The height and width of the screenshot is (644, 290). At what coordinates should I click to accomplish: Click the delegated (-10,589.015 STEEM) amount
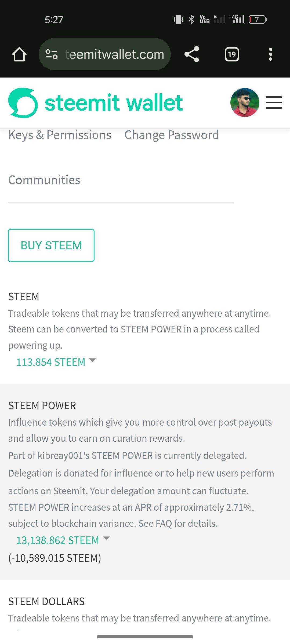tap(55, 558)
